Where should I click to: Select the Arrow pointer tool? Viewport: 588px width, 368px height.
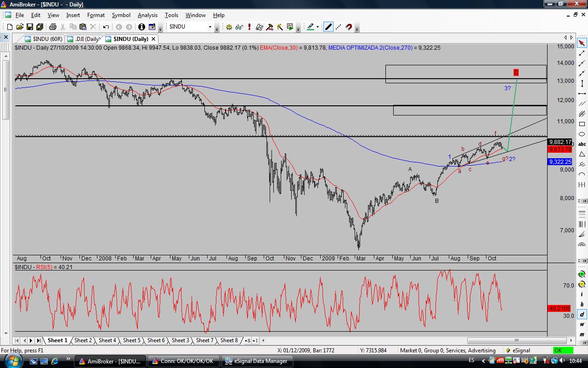point(582,43)
